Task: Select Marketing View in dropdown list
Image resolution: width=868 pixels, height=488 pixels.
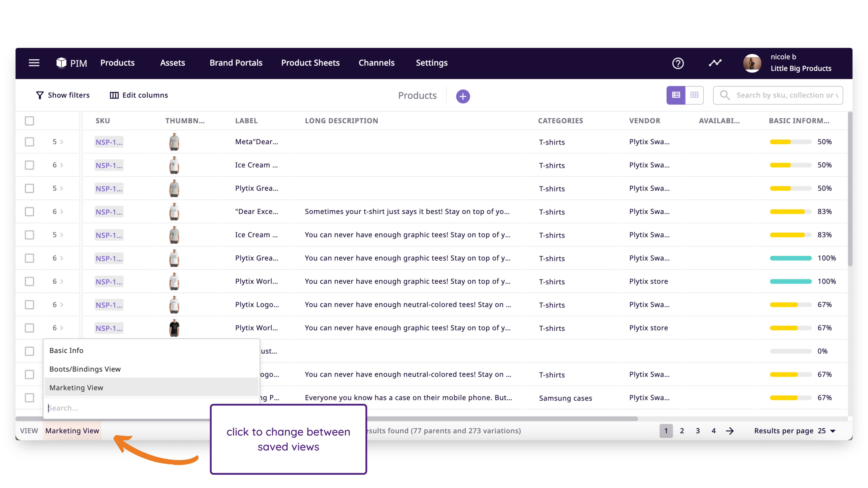Action: coord(151,387)
